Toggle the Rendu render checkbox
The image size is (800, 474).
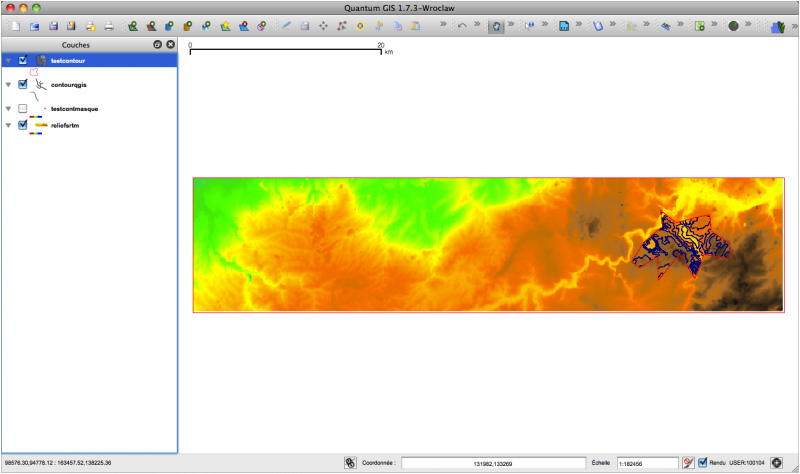tap(703, 463)
